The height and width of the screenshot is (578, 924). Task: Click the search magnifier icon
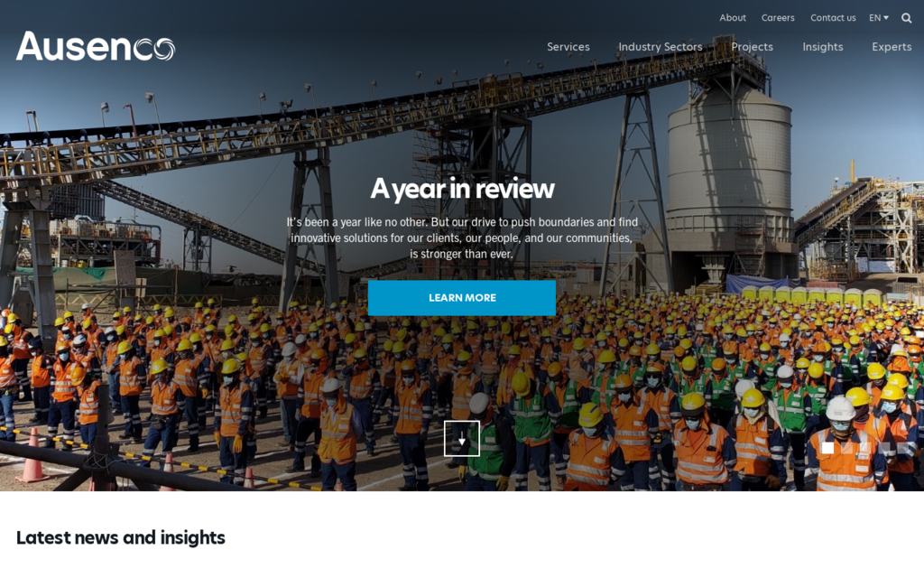[906, 17]
